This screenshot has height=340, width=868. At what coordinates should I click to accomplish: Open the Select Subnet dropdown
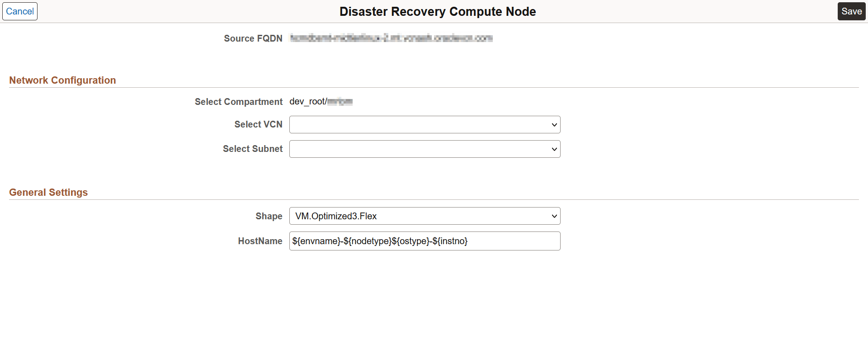(424, 149)
